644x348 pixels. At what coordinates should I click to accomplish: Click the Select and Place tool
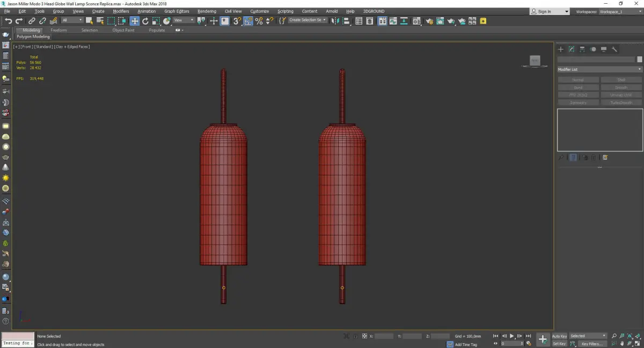pos(167,21)
